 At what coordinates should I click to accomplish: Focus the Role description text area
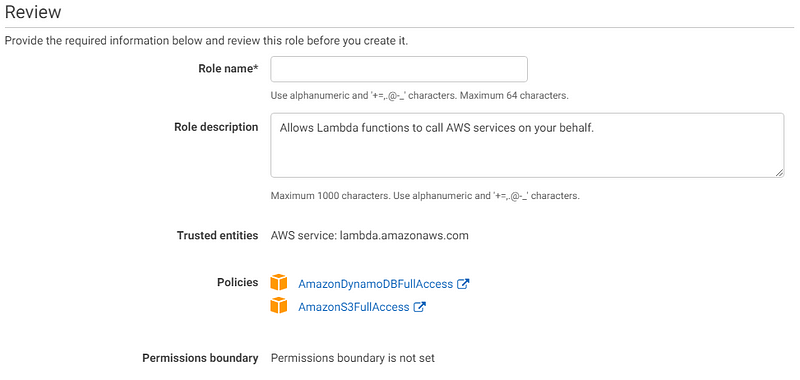[x=527, y=145]
